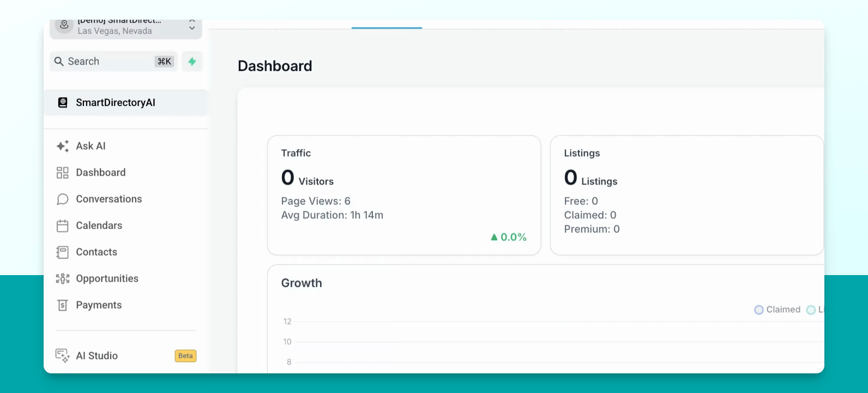
Task: Click the Search input field
Action: pos(113,62)
